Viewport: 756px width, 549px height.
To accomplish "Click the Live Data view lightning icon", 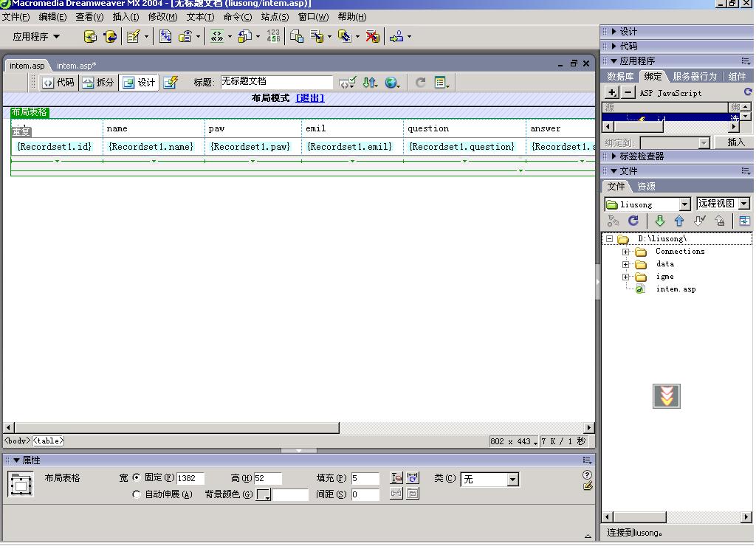I will pyautogui.click(x=171, y=83).
